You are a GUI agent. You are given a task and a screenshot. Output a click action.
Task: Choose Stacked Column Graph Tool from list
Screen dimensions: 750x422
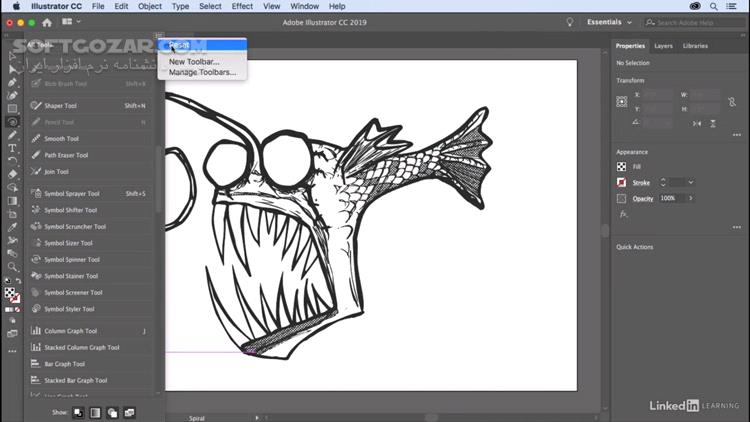click(88, 347)
